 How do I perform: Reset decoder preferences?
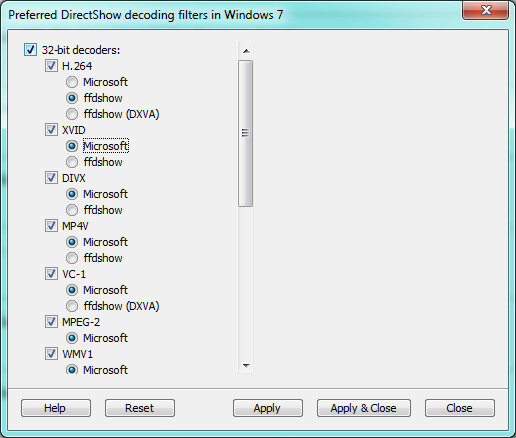point(140,408)
